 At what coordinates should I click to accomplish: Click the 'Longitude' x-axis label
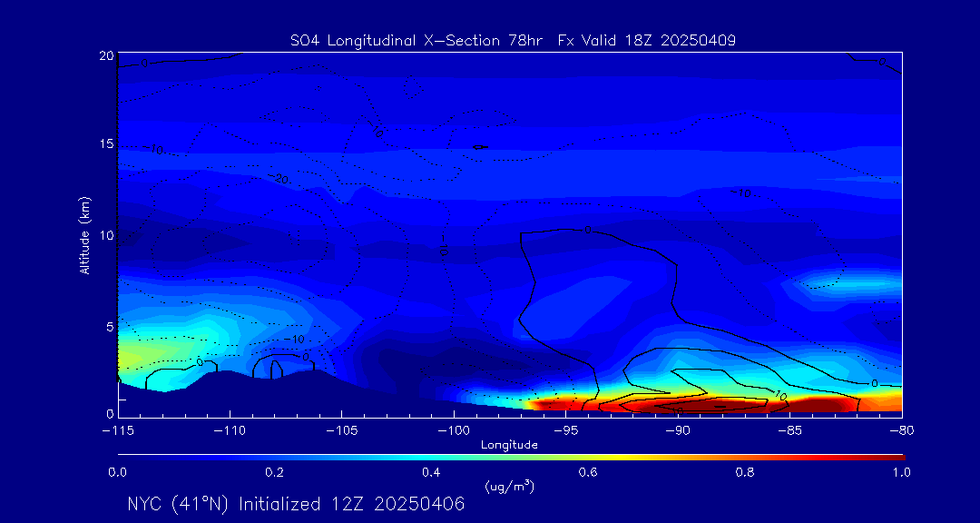click(x=509, y=446)
